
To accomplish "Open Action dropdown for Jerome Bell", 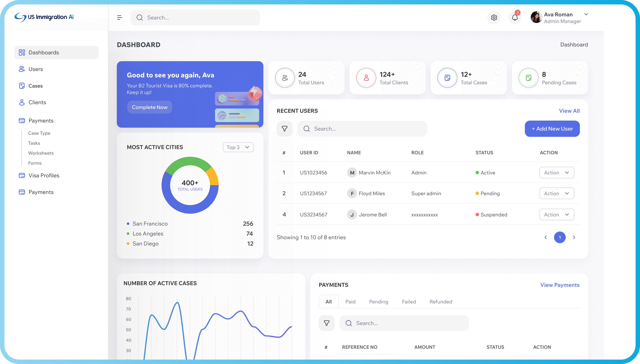I will point(556,214).
